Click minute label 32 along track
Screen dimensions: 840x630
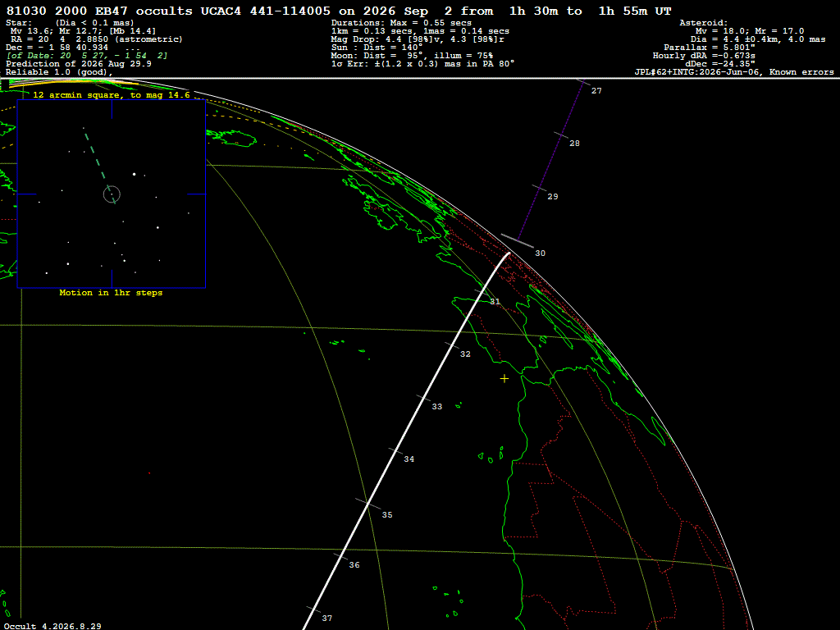(x=465, y=354)
